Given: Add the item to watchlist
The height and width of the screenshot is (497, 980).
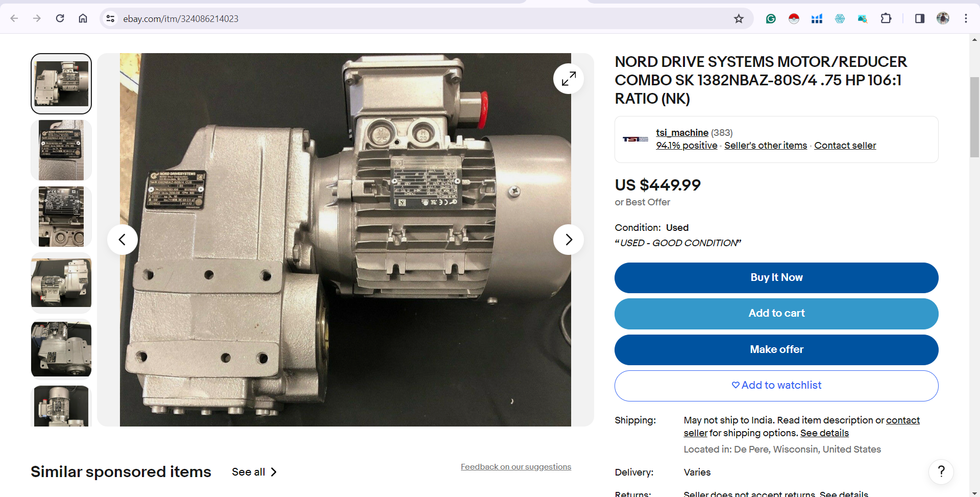Looking at the screenshot, I should point(776,386).
